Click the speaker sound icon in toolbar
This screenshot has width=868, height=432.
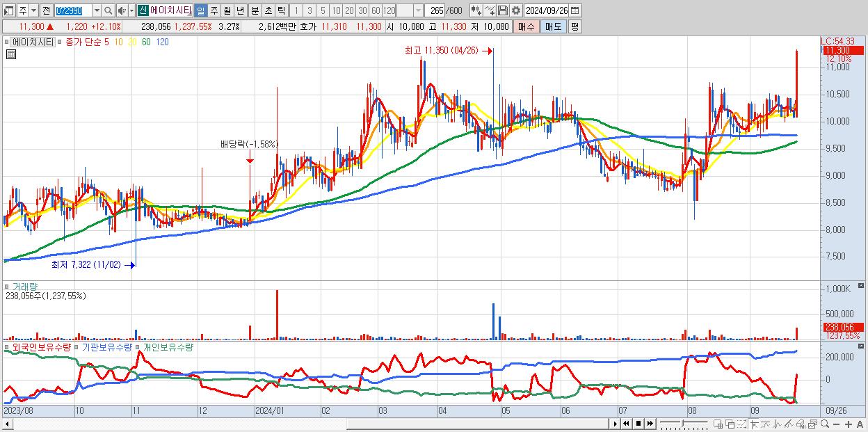[121, 10]
